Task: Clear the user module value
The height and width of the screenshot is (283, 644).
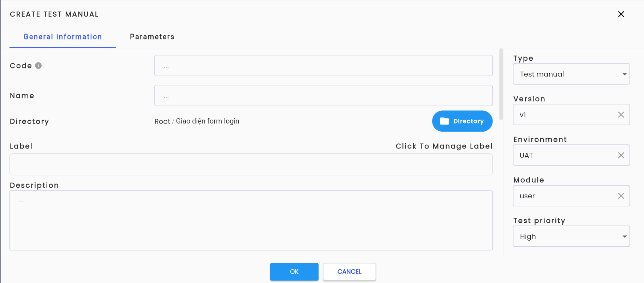Action: click(621, 196)
